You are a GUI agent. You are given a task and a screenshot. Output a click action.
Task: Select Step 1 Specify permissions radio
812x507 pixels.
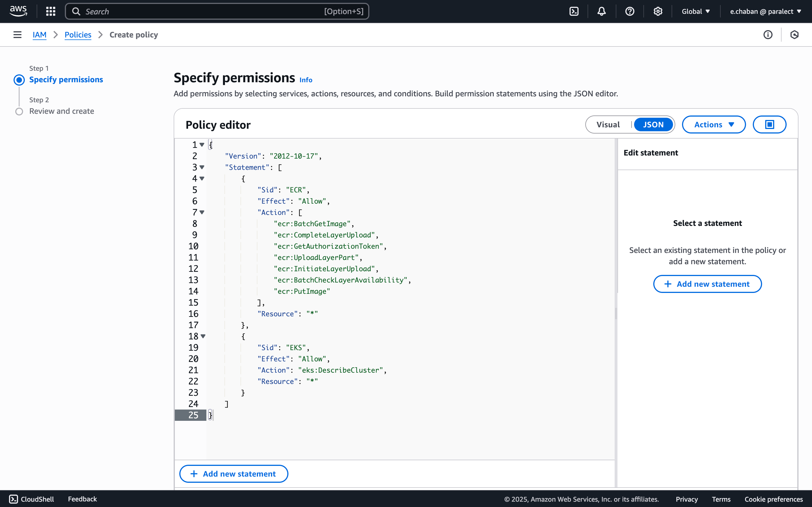(x=19, y=80)
